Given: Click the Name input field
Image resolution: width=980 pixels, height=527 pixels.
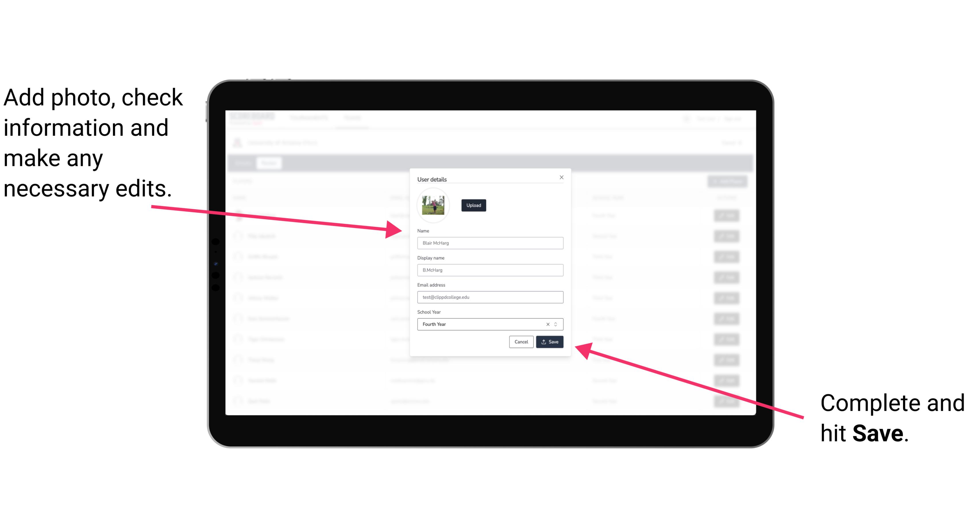Looking at the screenshot, I should pyautogui.click(x=490, y=243).
